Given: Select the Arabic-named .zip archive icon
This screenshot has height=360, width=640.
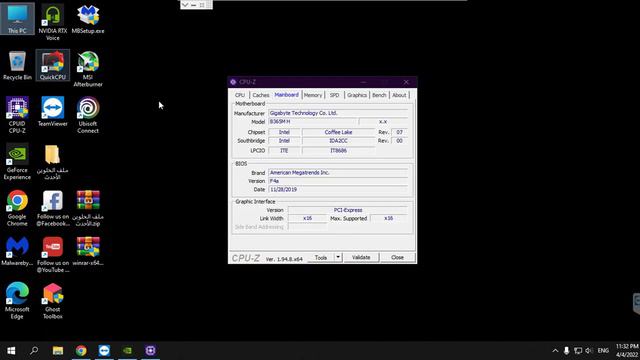Looking at the screenshot, I should (88, 208).
